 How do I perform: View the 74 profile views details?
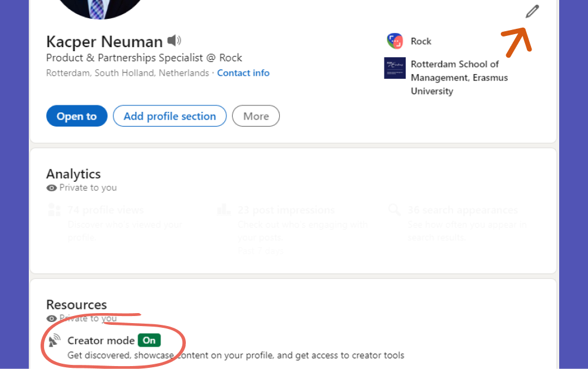pyautogui.click(x=106, y=210)
